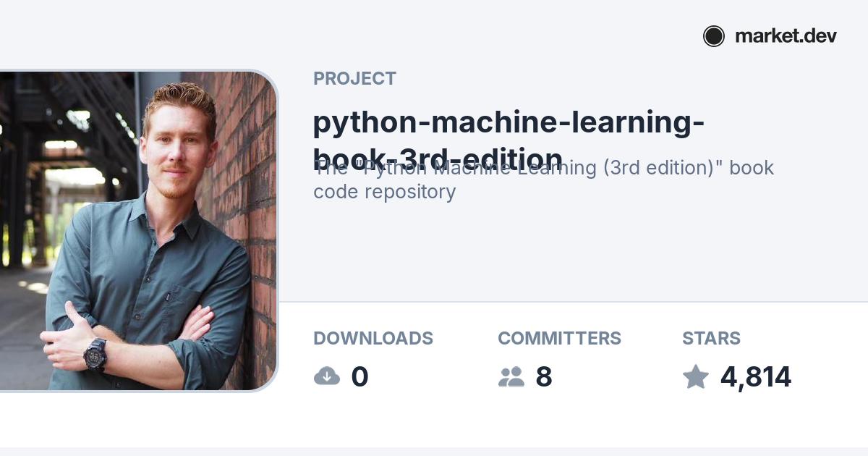Open the market.dev brand text link

pyautogui.click(x=786, y=36)
